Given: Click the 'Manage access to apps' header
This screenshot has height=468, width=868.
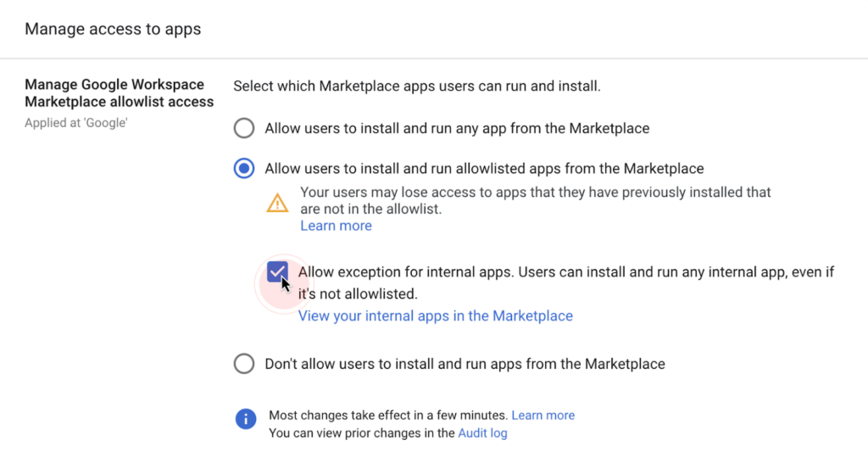Looking at the screenshot, I should 113,29.
